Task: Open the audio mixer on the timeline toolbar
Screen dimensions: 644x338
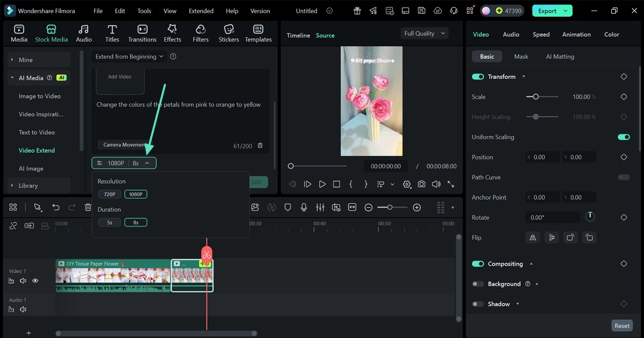Action: coord(320,207)
